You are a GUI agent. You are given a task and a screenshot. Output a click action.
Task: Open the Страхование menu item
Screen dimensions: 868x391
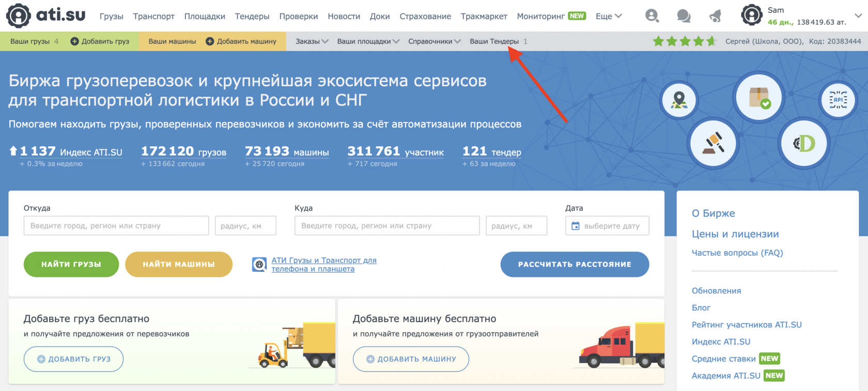(425, 16)
